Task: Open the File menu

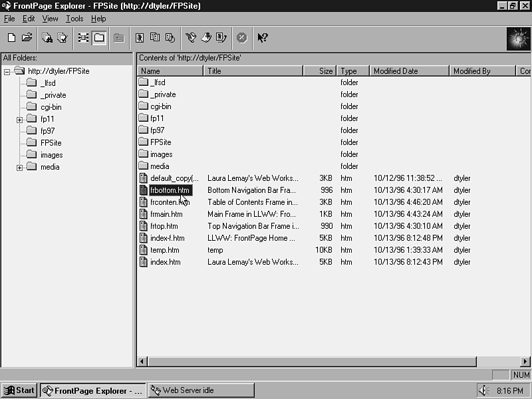Action: 9,19
